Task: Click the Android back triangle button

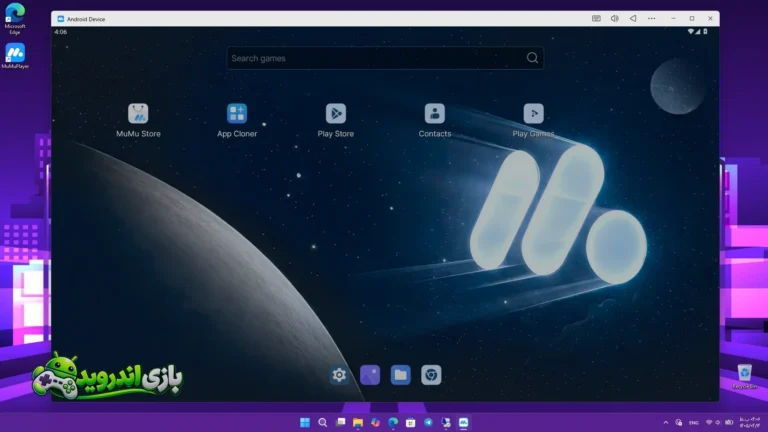Action: 633,19
